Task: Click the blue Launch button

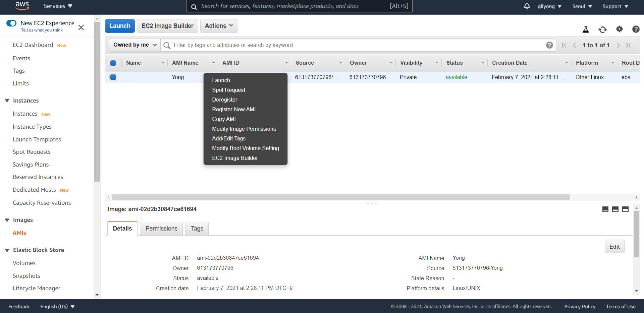Action: point(120,26)
